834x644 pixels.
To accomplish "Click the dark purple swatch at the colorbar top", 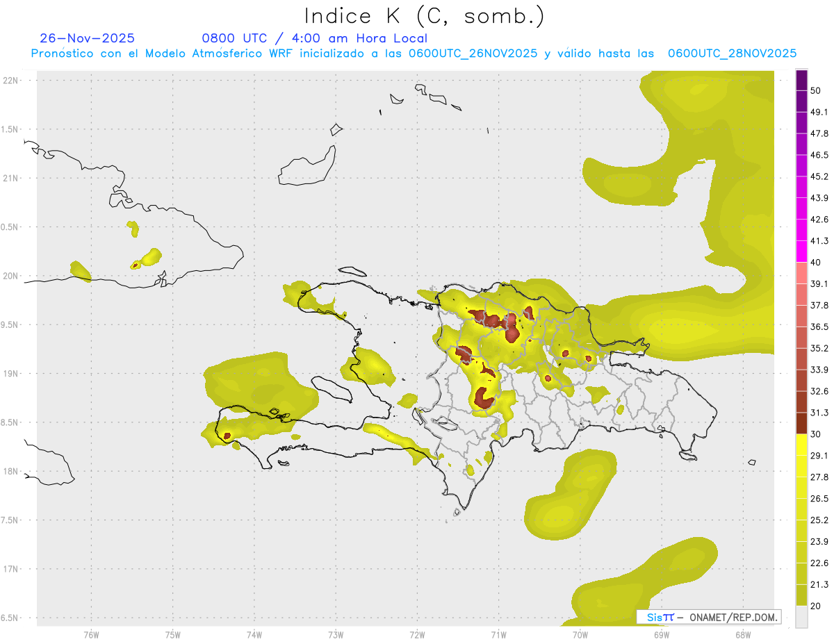I will pyautogui.click(x=802, y=80).
